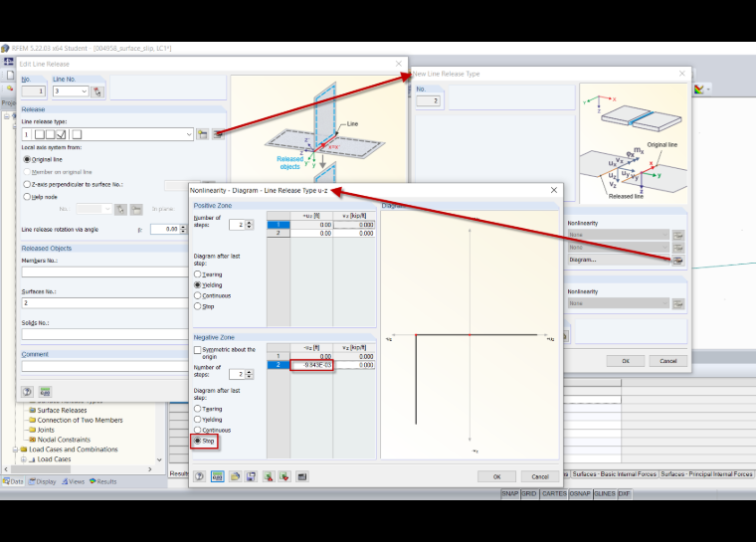This screenshot has width=756, height=542.
Task: Select Stop in the Negative Zone
Action: (x=197, y=441)
